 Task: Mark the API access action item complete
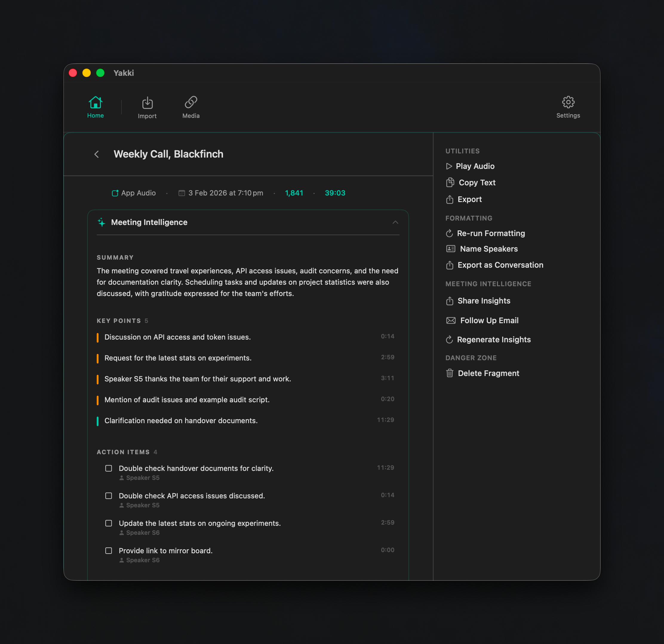[109, 496]
